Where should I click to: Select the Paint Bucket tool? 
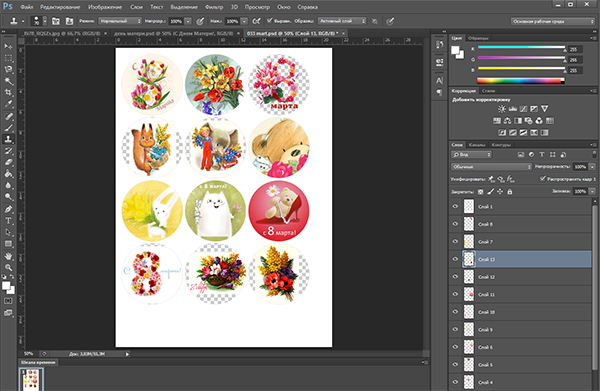8,174
